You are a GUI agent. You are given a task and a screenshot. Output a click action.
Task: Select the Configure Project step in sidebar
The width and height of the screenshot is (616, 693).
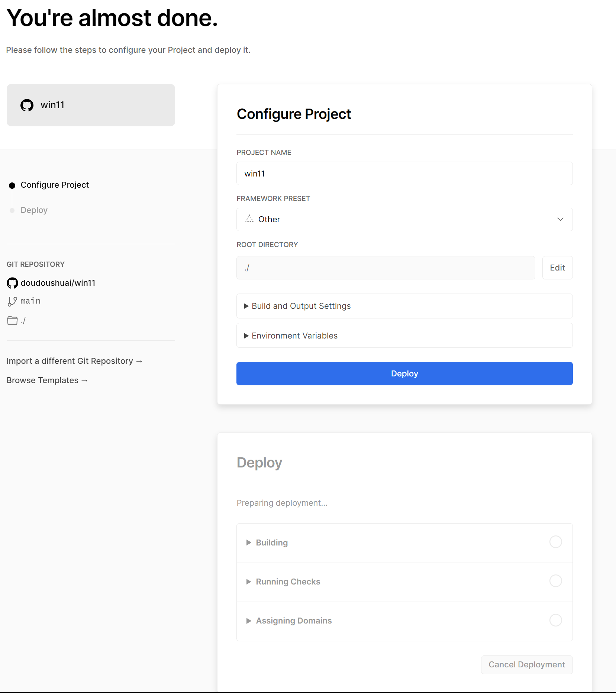(x=55, y=185)
